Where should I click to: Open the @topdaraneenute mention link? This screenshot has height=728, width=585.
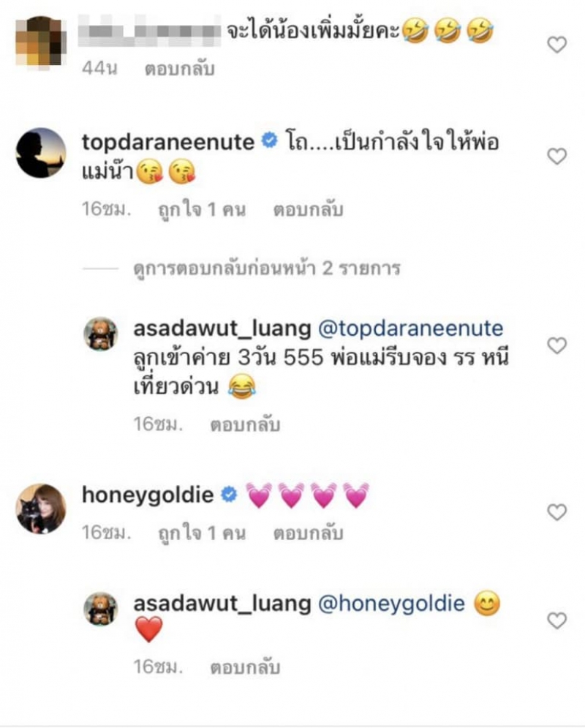410,329
